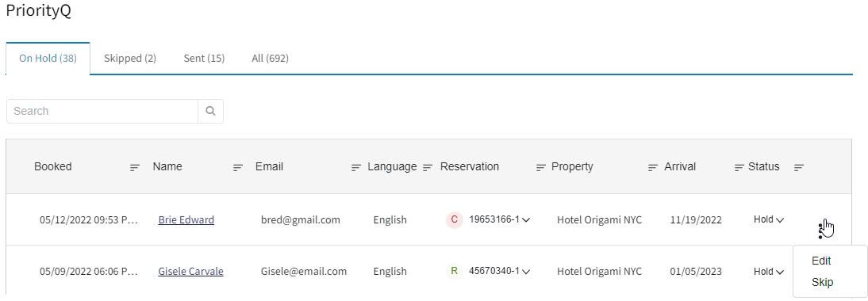Image resolution: width=868 pixels, height=301 pixels.
Task: Click the Email column sort icon
Action: [x=356, y=167]
